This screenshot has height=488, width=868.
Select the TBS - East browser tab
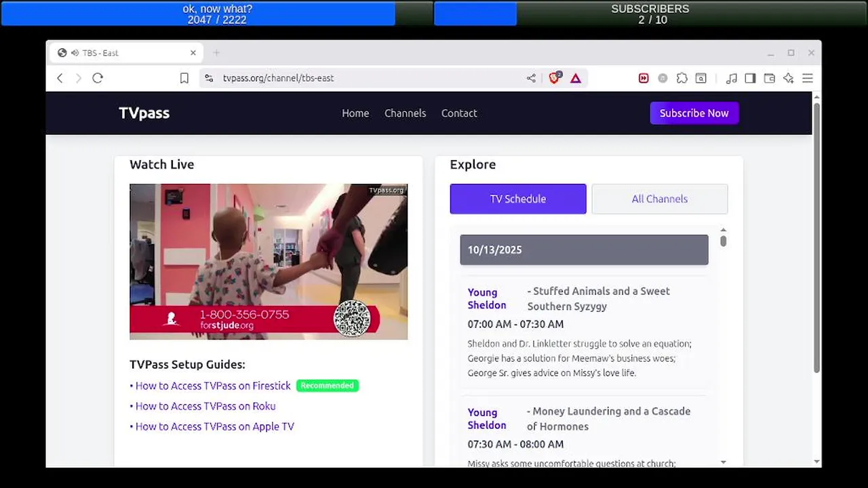click(x=125, y=53)
